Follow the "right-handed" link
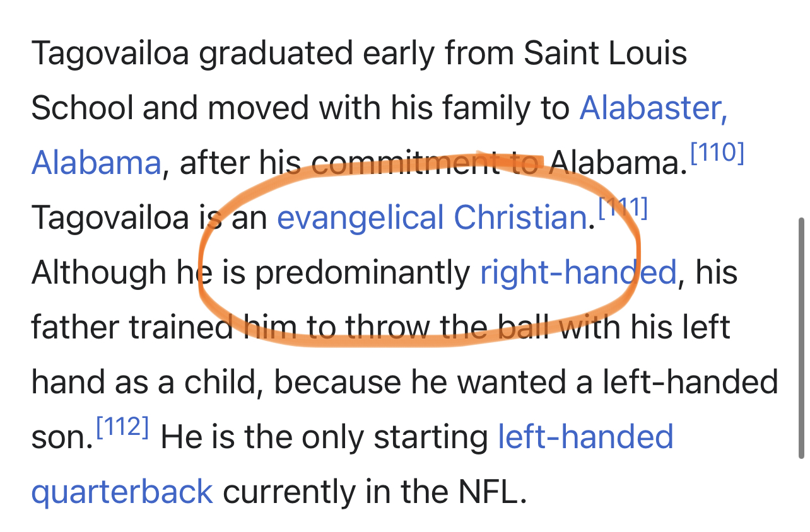The width and height of the screenshot is (810, 532). (578, 272)
